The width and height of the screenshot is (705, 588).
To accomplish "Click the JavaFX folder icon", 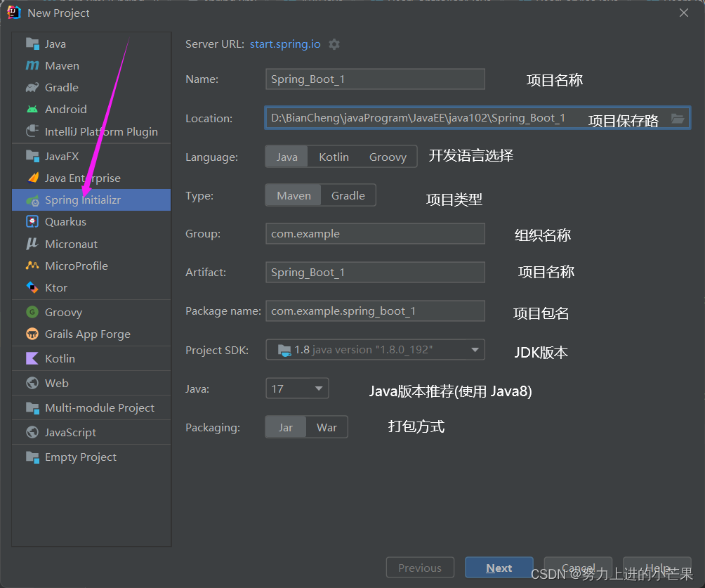I will coord(32,156).
